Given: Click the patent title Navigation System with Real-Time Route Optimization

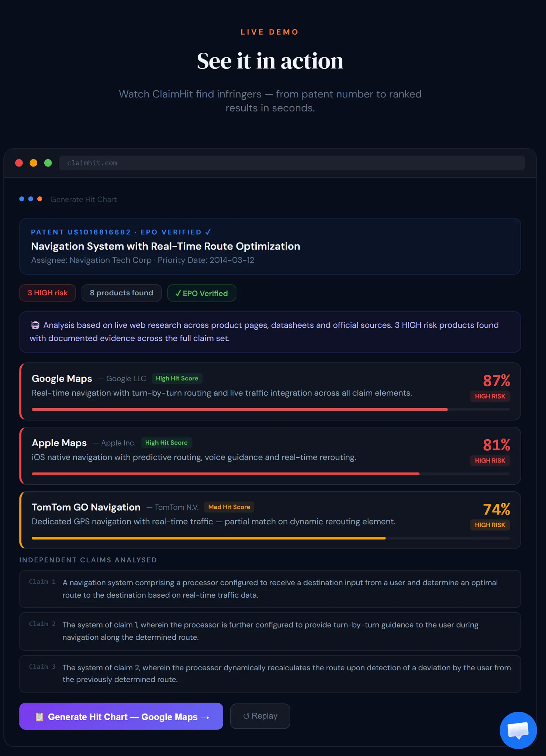Looking at the screenshot, I should coord(166,246).
